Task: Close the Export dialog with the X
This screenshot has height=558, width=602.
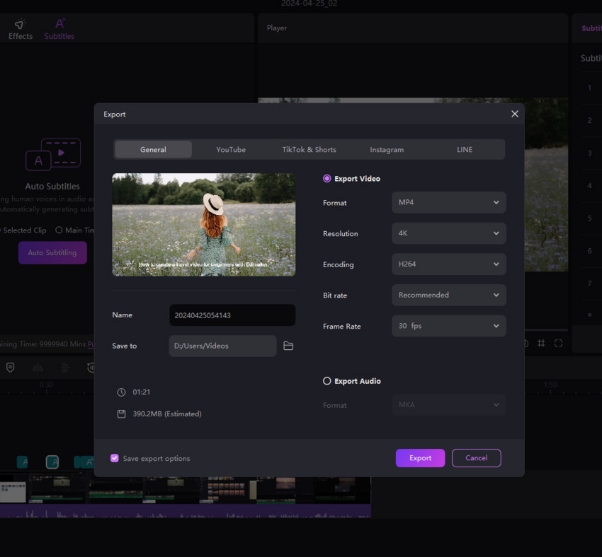Action: point(515,114)
